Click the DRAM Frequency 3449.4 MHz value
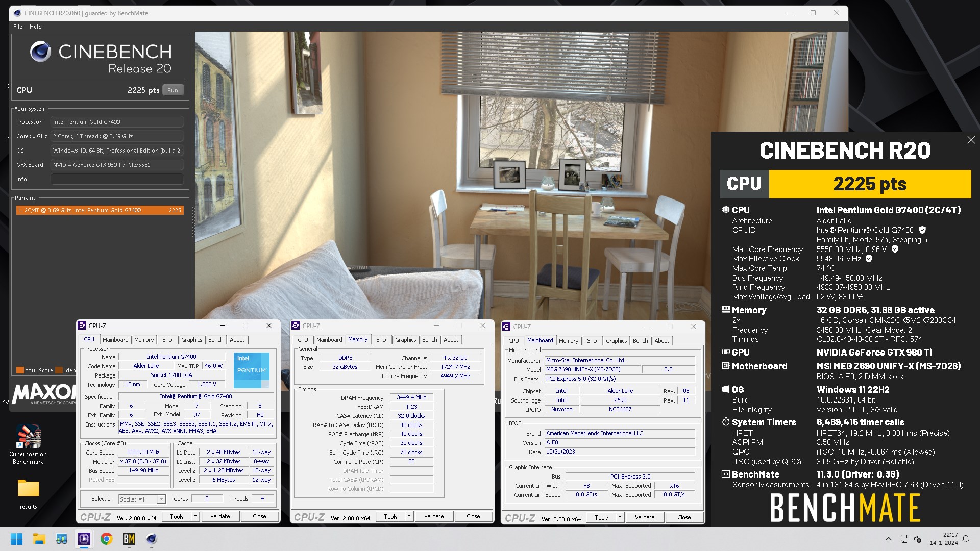Screen dimensions: 980x551 coord(411,397)
